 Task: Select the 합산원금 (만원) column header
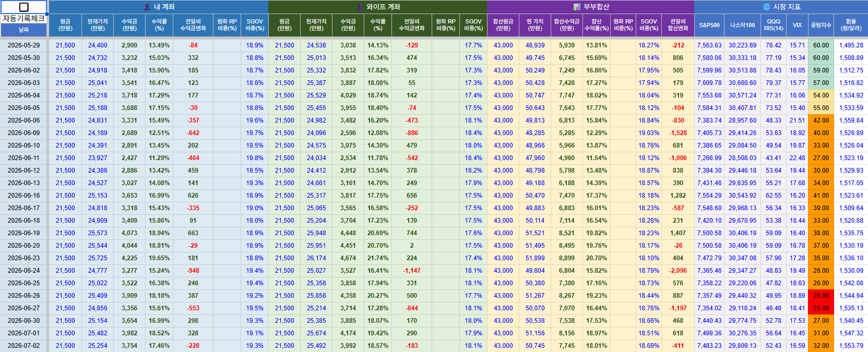point(503,25)
